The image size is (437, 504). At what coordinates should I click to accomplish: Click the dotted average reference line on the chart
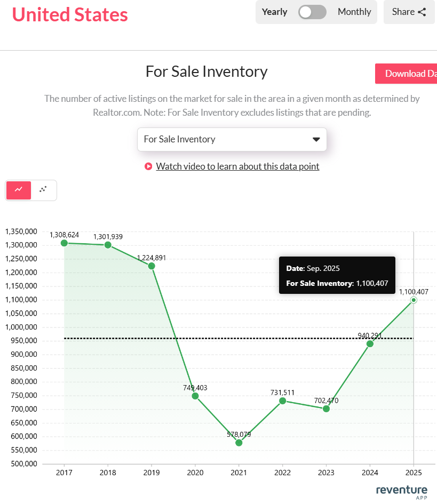tap(213, 338)
